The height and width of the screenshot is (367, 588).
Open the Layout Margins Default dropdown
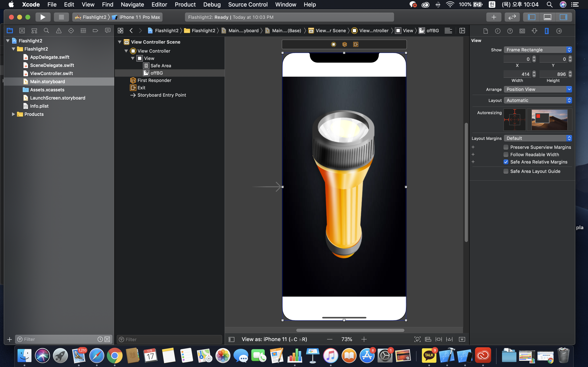[x=537, y=138]
